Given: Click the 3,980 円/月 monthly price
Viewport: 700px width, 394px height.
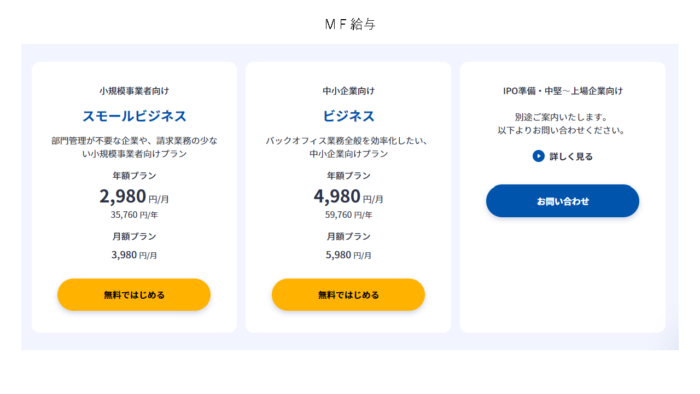Looking at the screenshot, I should pyautogui.click(x=134, y=255).
